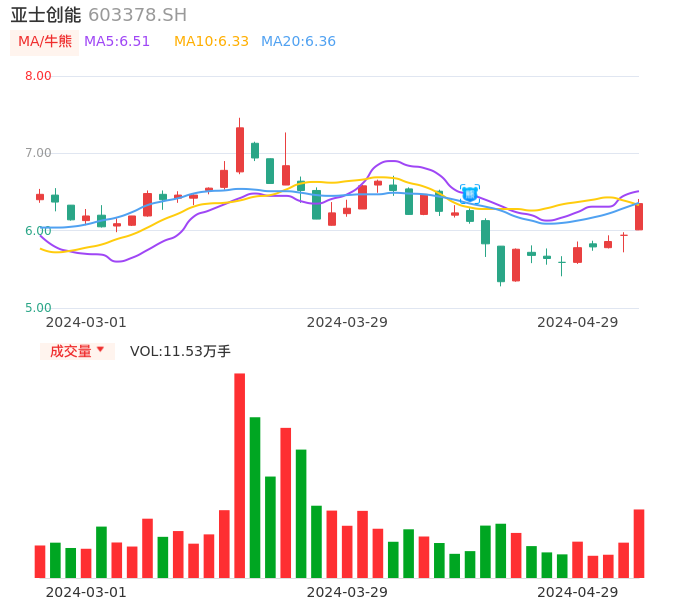Click the 2024-03-29 date on price axis
Viewport: 686px width, 606px height.
[x=347, y=322]
